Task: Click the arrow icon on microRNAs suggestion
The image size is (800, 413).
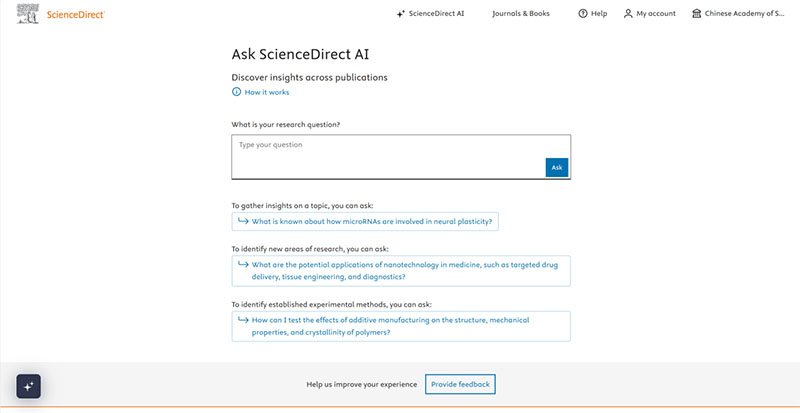Action: pyautogui.click(x=242, y=221)
